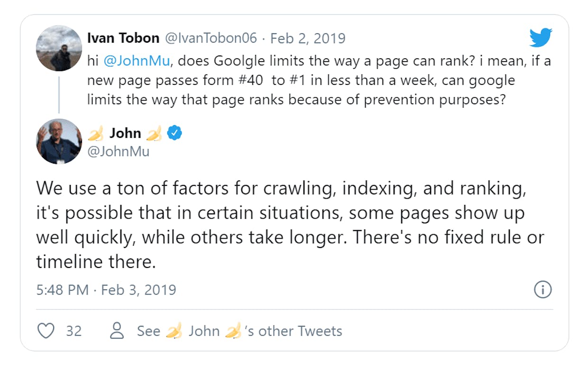Screen dimensions: 588x377
Task: Click the Feb 2, 2019 date
Action: [308, 38]
